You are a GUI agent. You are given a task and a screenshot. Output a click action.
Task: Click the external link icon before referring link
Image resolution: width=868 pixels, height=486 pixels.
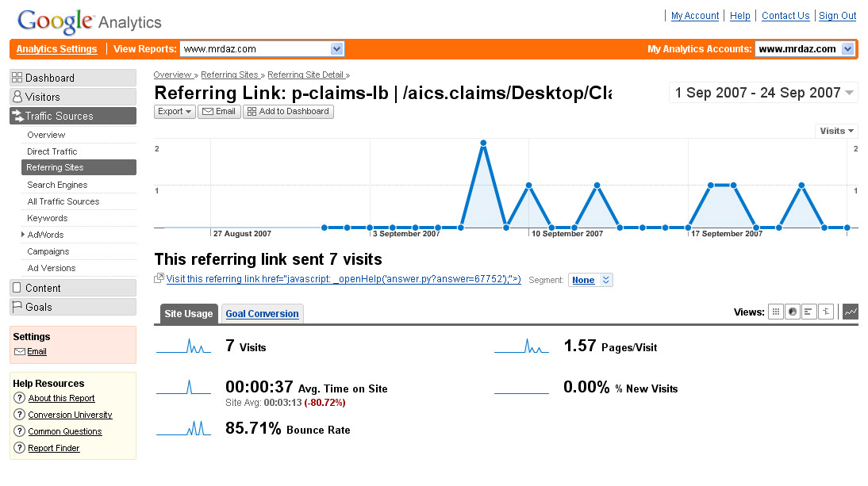click(x=159, y=278)
